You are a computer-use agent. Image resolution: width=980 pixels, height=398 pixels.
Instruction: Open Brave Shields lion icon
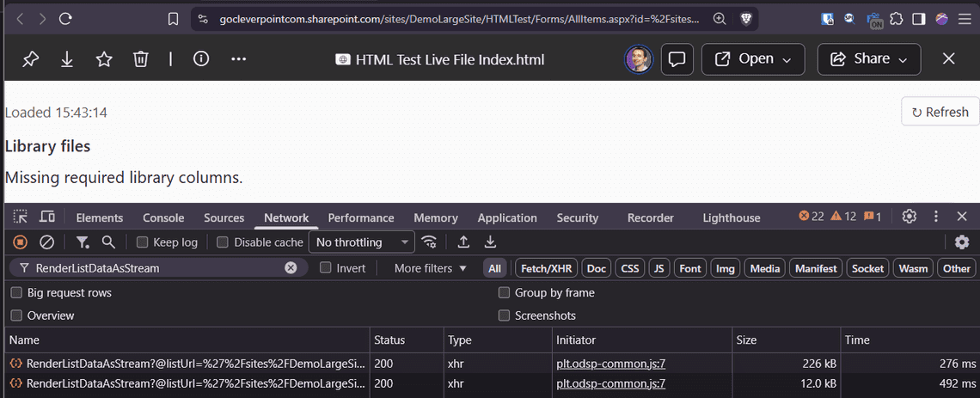click(745, 20)
